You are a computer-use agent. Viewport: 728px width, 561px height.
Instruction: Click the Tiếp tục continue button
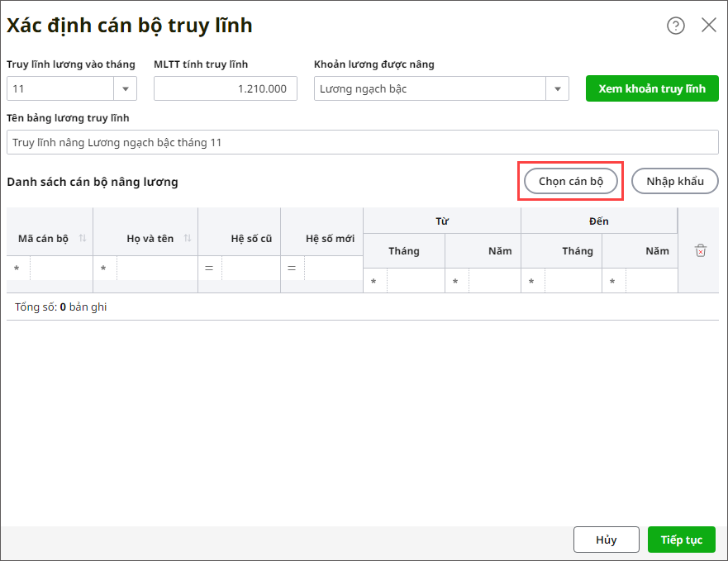point(682,540)
